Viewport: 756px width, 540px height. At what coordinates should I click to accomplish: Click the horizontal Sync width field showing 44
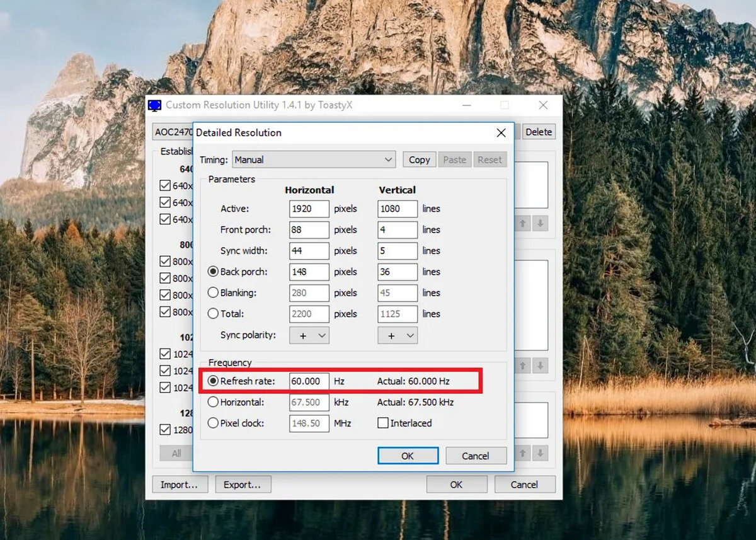point(309,251)
